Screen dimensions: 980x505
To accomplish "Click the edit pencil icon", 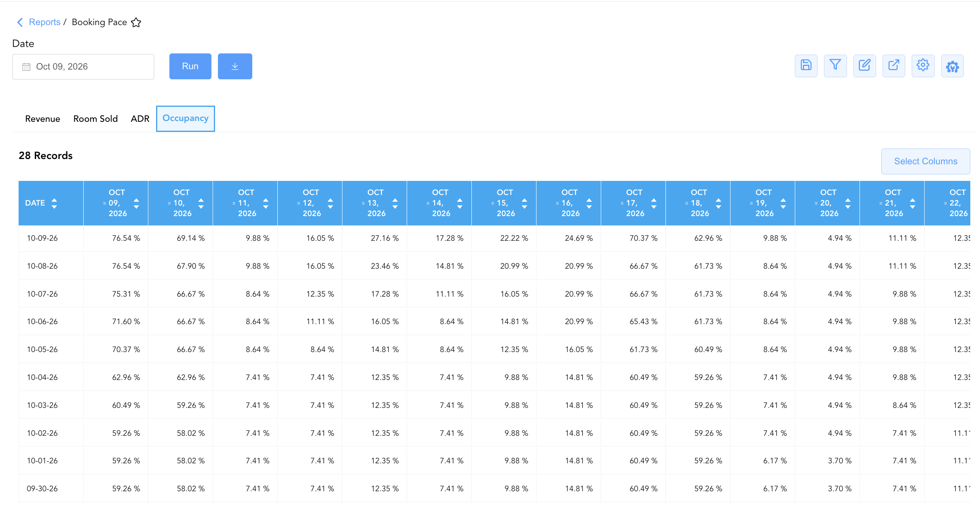I will tap(864, 66).
